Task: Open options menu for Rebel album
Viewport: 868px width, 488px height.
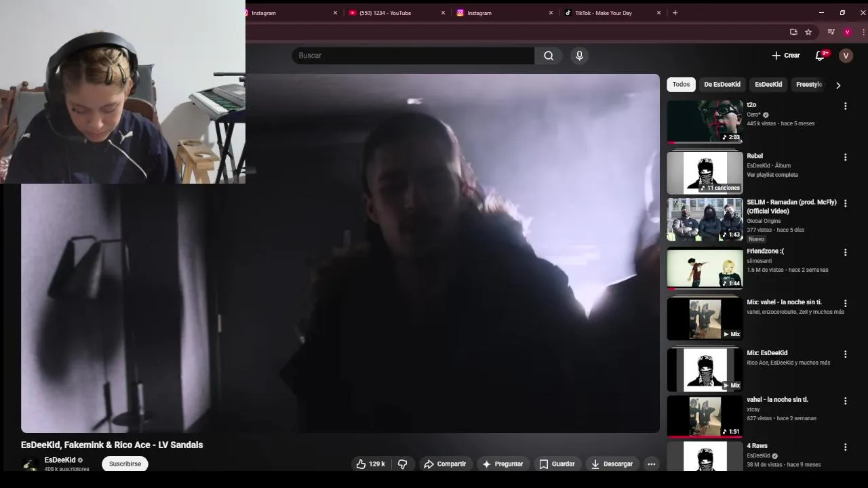Action: coord(845,157)
